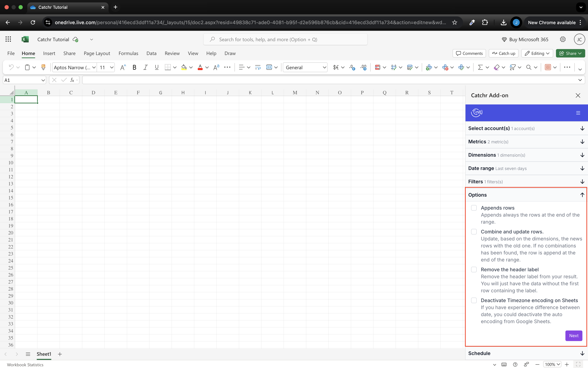Click the Clear eraser icon
The width and height of the screenshot is (588, 368).
497,67
